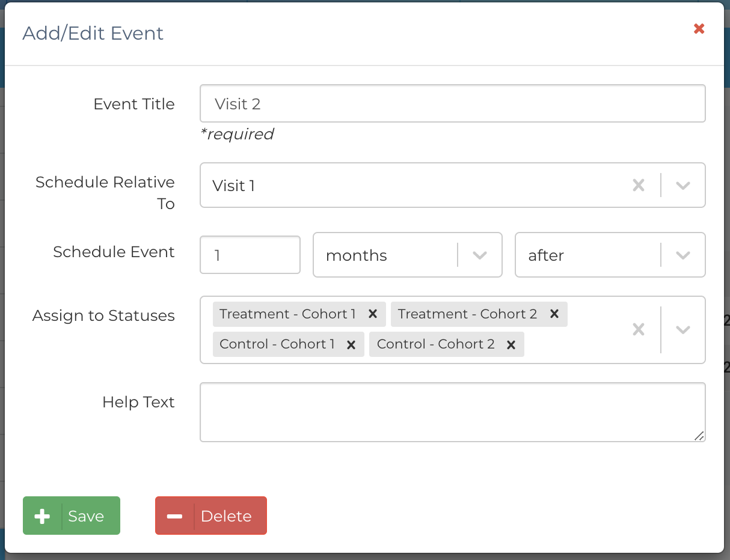Select the Visit 1 value text
This screenshot has width=730, height=560.
click(234, 186)
